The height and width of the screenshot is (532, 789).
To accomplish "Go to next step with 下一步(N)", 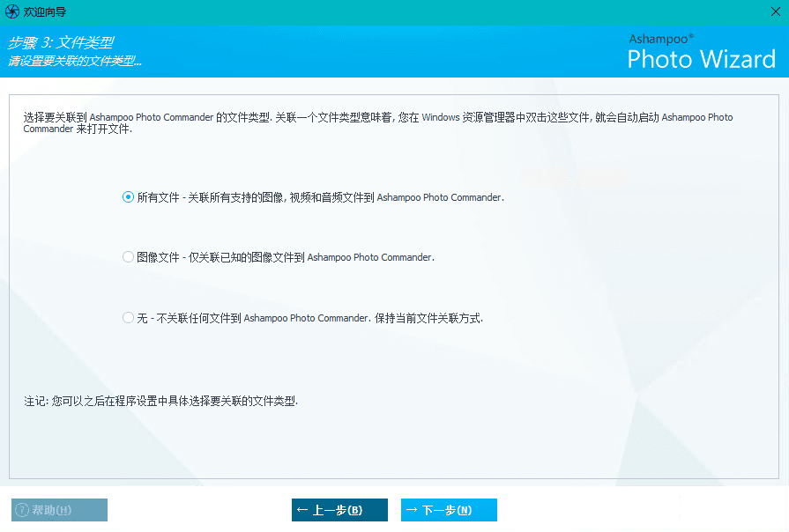I will click(x=449, y=510).
